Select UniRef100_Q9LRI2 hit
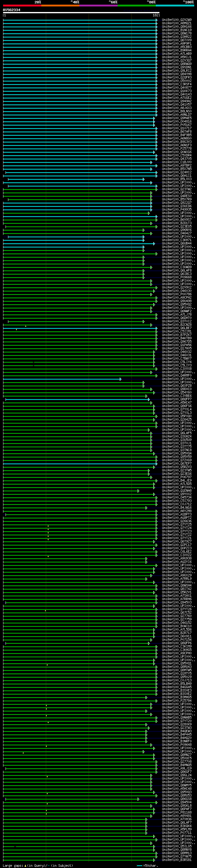 (x=176, y=71)
